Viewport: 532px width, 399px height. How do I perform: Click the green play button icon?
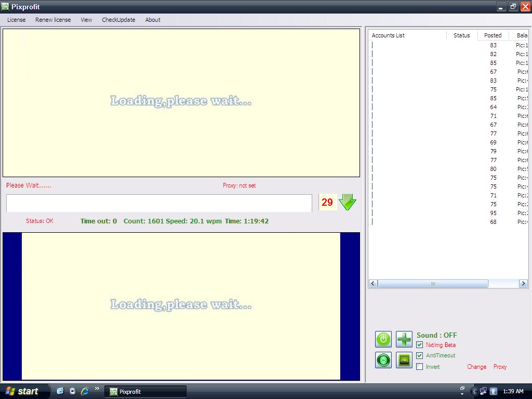383,360
